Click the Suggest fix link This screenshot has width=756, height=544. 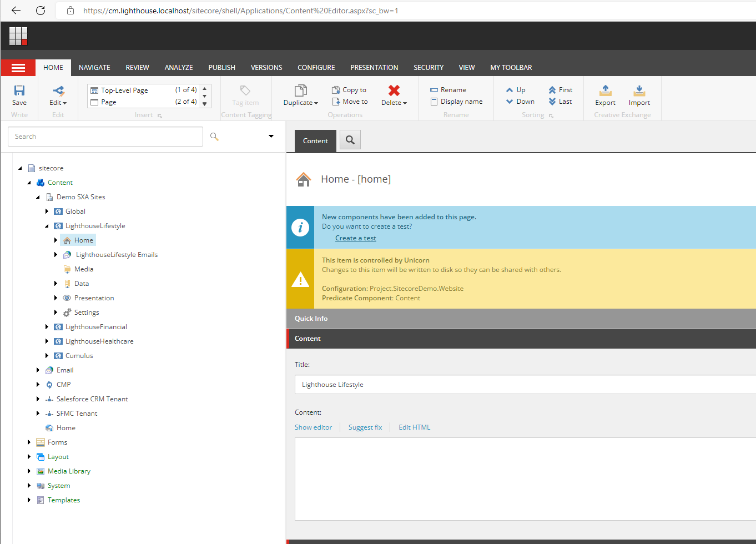pos(365,427)
